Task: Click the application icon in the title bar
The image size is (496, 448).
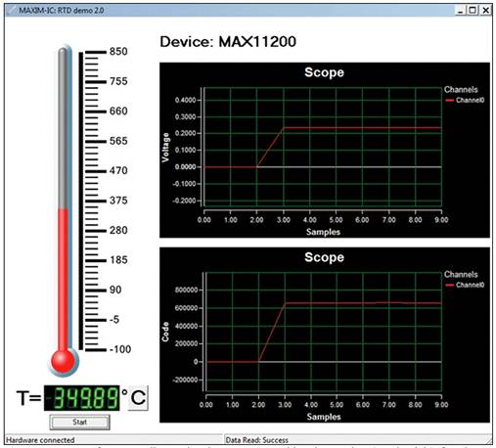Action: pyautogui.click(x=12, y=10)
